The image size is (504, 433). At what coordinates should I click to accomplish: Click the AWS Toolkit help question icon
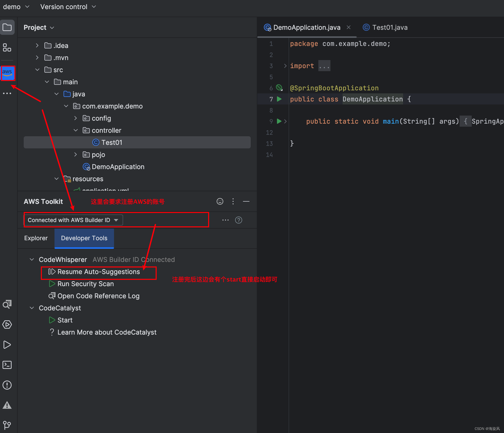[239, 220]
